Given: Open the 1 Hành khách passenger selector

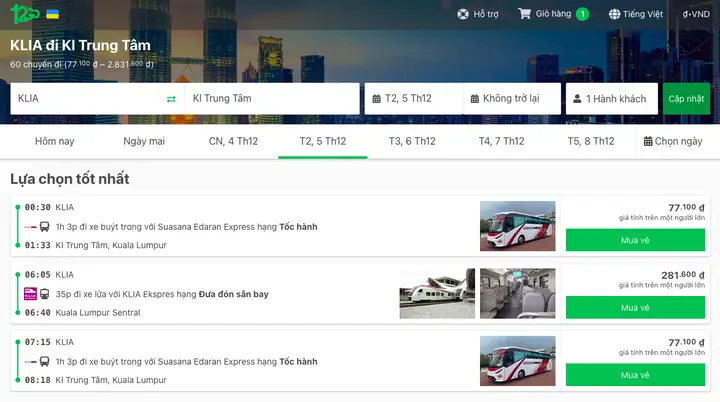Looking at the screenshot, I should 612,99.
